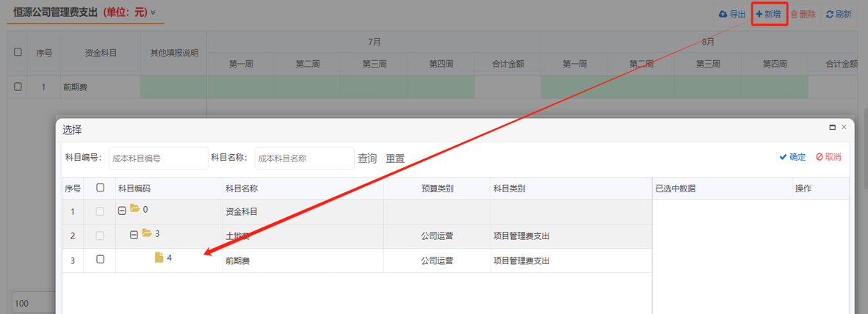Collapse the tree node 3 土地费
This screenshot has width=868, height=314.
point(134,235)
